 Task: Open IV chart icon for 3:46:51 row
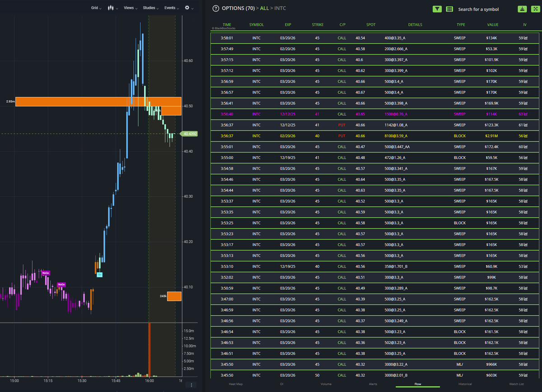pos(526,354)
